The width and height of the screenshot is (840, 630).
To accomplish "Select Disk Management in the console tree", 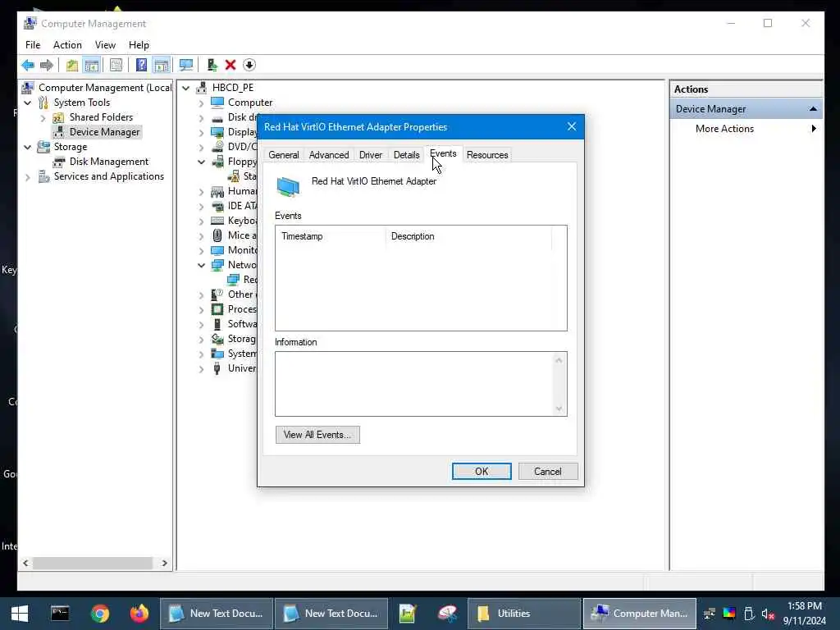I will tap(109, 162).
